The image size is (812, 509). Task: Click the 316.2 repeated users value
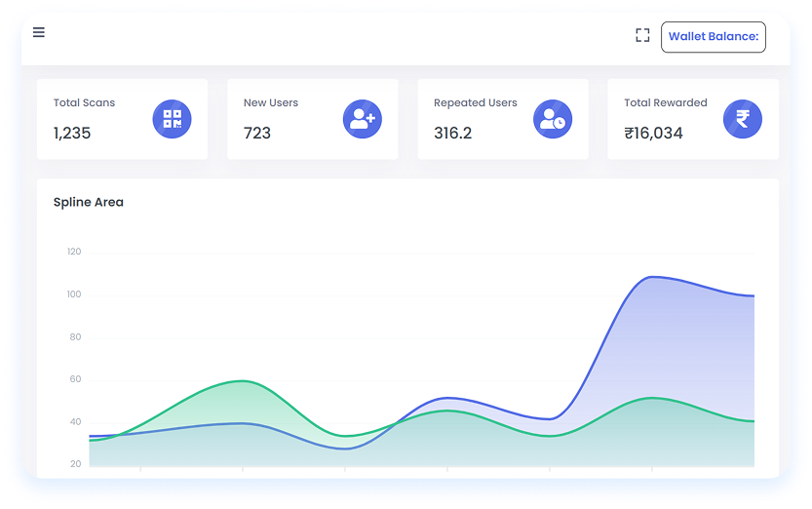(x=453, y=133)
